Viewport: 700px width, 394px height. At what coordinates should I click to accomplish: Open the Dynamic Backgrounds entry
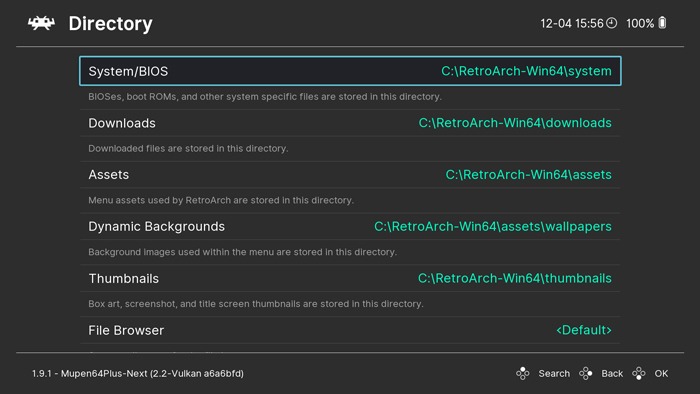(350, 227)
